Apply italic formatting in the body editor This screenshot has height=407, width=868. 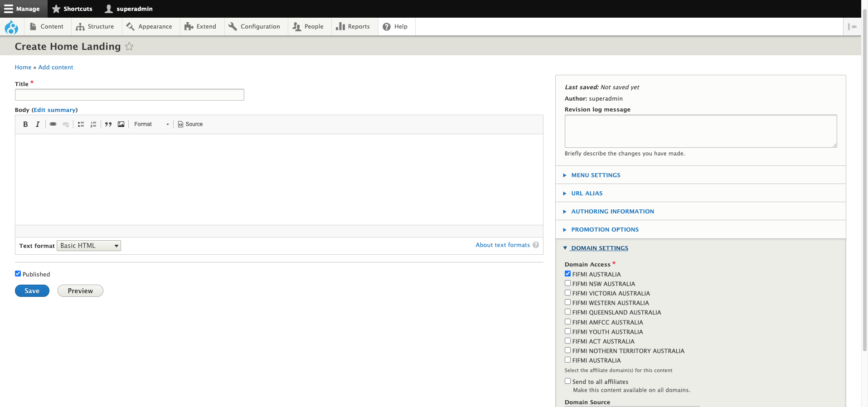click(38, 124)
